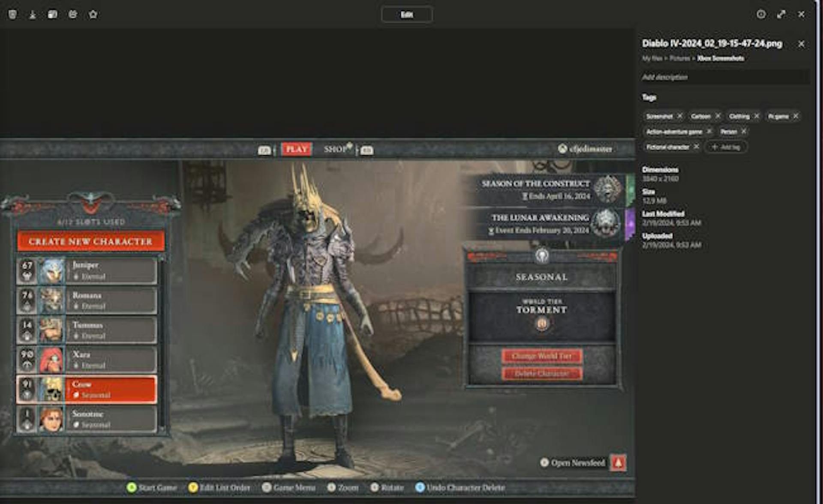Click the yellow Y Edit List Order prompt
823x504 pixels.
pos(219,487)
